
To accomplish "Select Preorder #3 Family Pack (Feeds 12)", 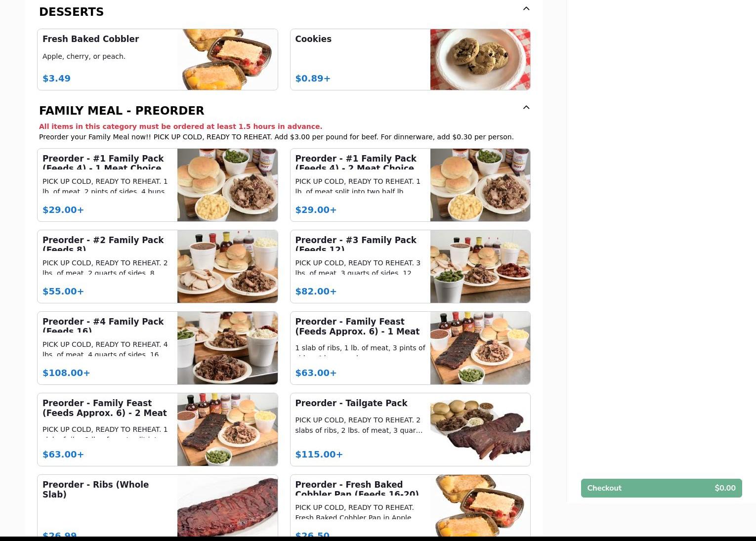I will click(x=410, y=266).
